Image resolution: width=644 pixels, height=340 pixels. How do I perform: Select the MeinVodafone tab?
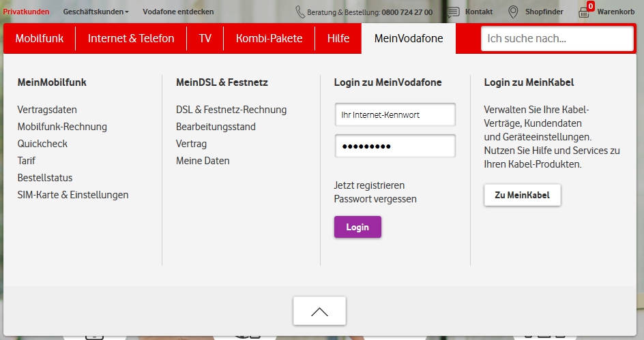tap(409, 39)
